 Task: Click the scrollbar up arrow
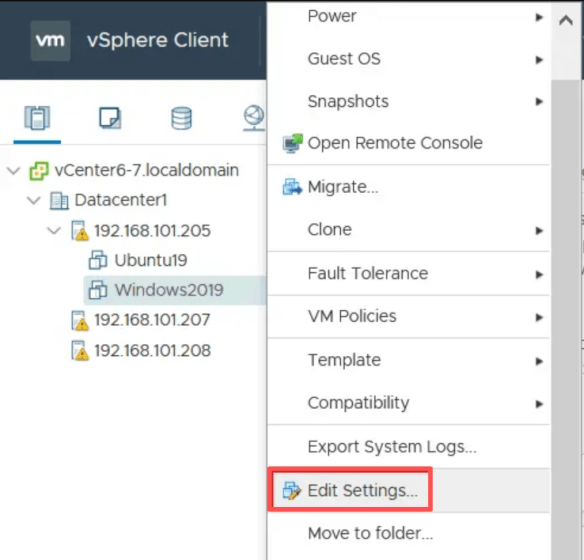[x=566, y=20]
